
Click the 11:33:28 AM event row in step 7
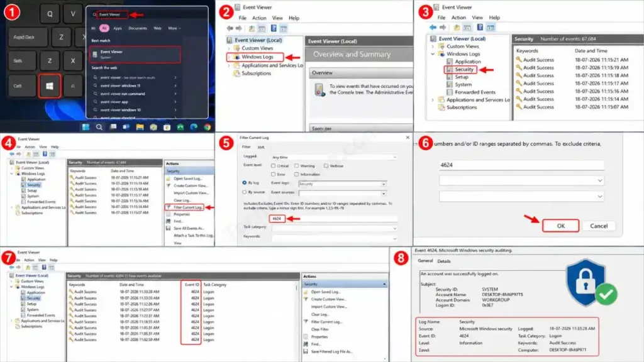[x=182, y=292]
